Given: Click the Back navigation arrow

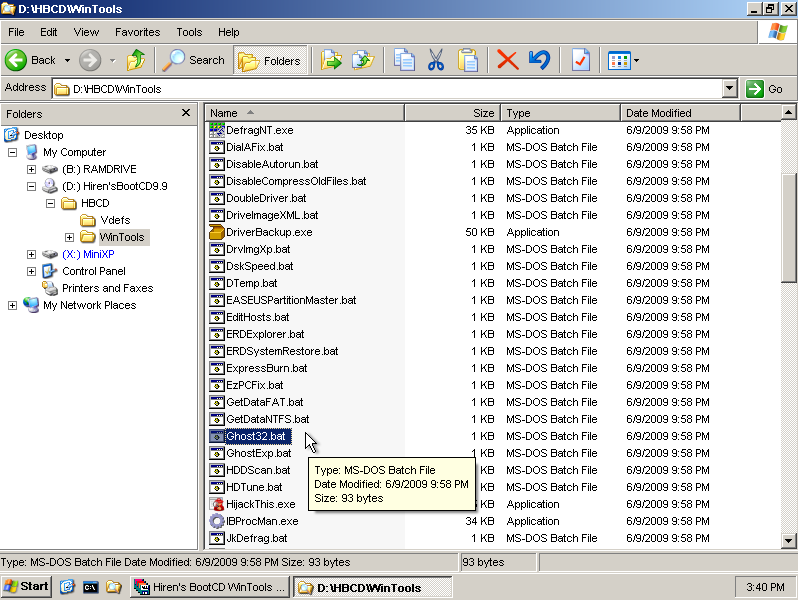Looking at the screenshot, I should pyautogui.click(x=16, y=61).
